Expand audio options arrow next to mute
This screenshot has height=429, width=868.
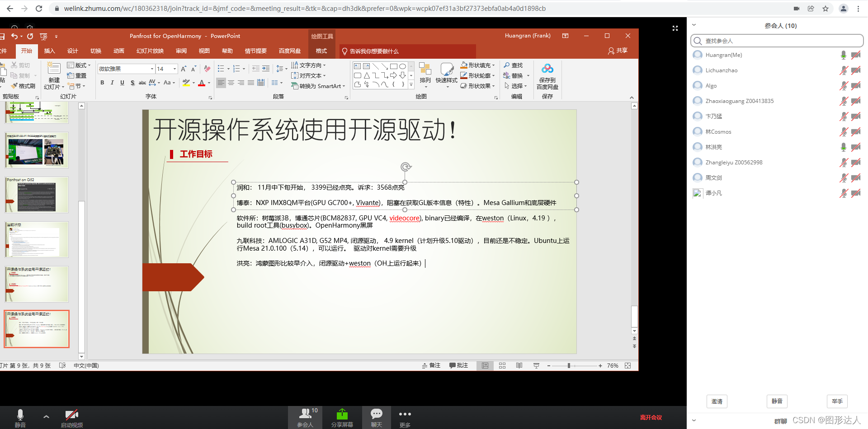point(46,417)
